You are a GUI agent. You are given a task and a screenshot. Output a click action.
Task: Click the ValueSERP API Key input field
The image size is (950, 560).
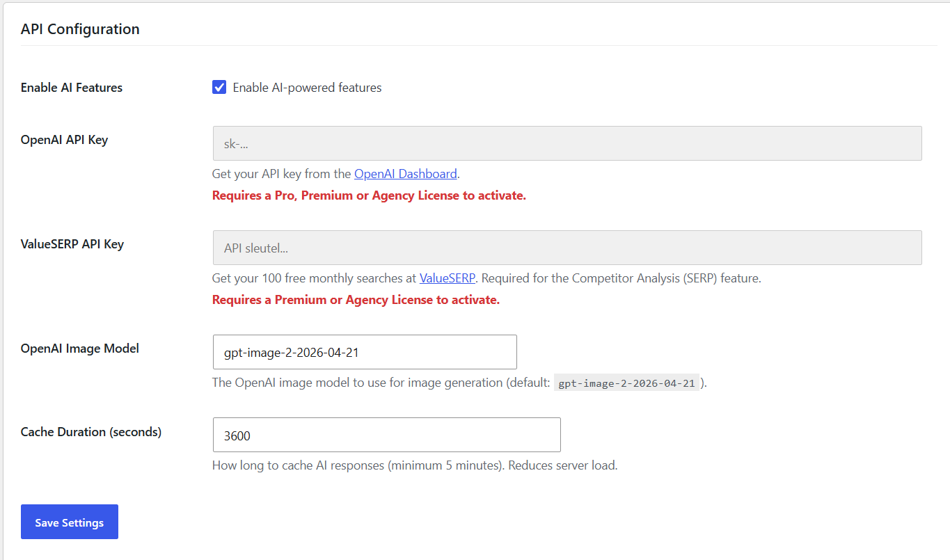pyautogui.click(x=567, y=248)
